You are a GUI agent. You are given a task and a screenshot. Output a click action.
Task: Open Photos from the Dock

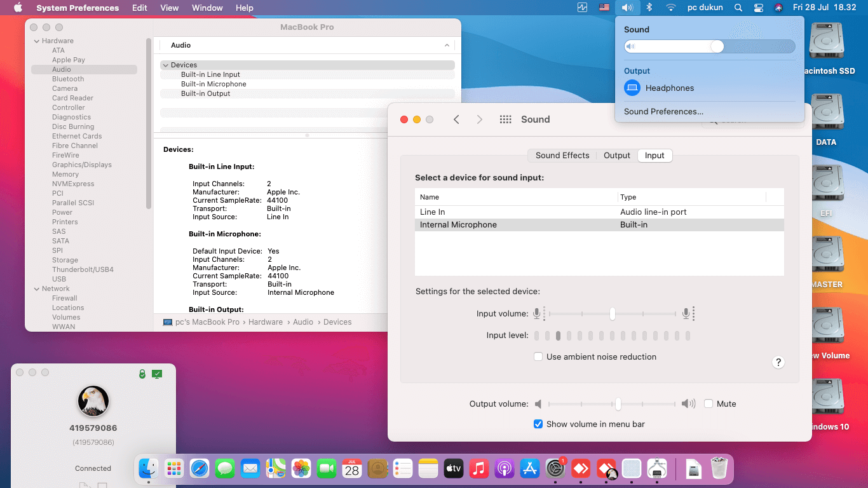click(x=301, y=469)
